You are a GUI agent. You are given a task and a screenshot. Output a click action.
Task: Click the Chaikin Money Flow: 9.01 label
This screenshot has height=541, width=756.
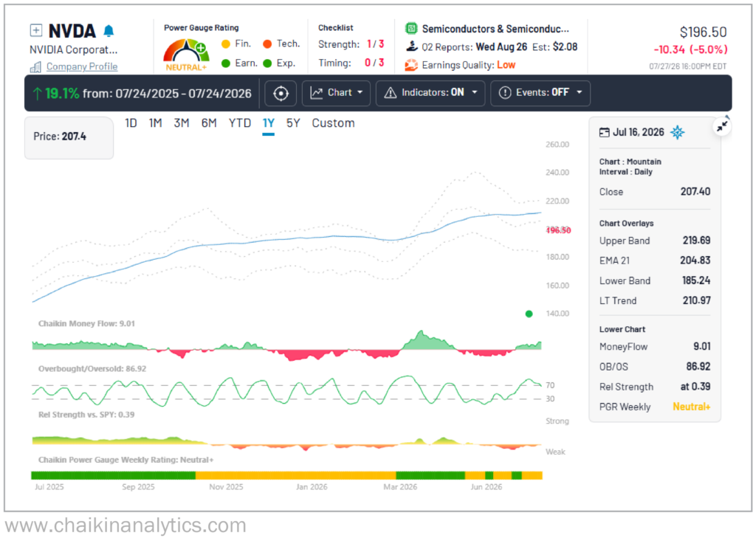[87, 323]
